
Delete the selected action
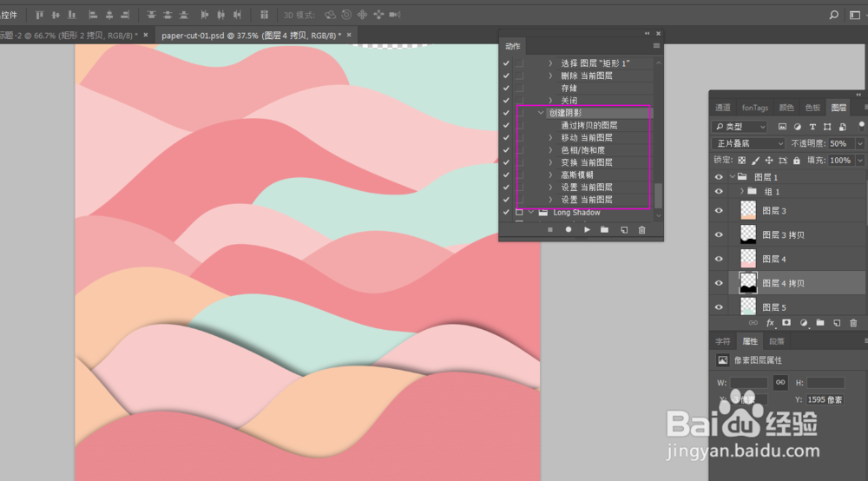(642, 230)
